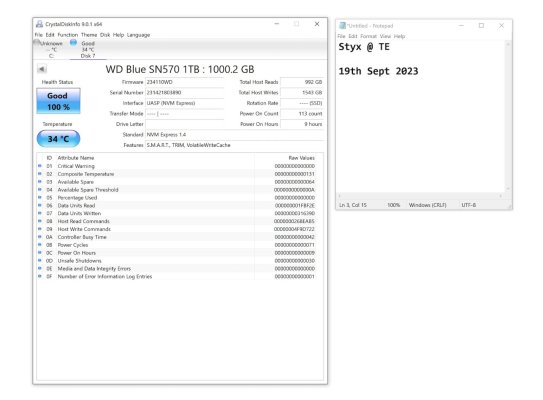Click the Features S.M.A.R.T. field
The width and height of the screenshot is (543, 400).
click(234, 145)
